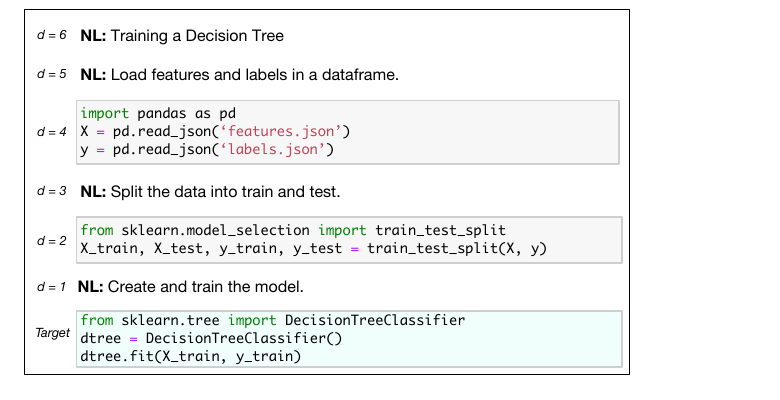Click the 'd = 5' label
Viewport: 780px width, 400px height.
52,74
